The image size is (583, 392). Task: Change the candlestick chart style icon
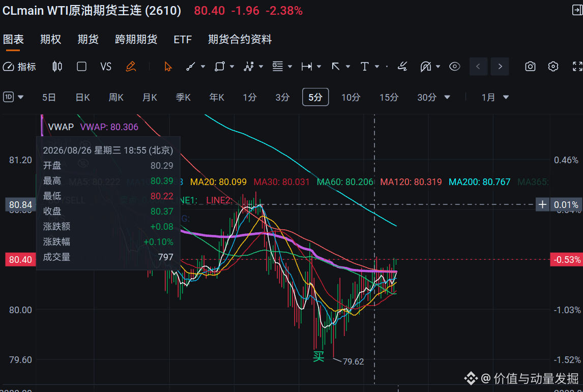click(x=57, y=67)
